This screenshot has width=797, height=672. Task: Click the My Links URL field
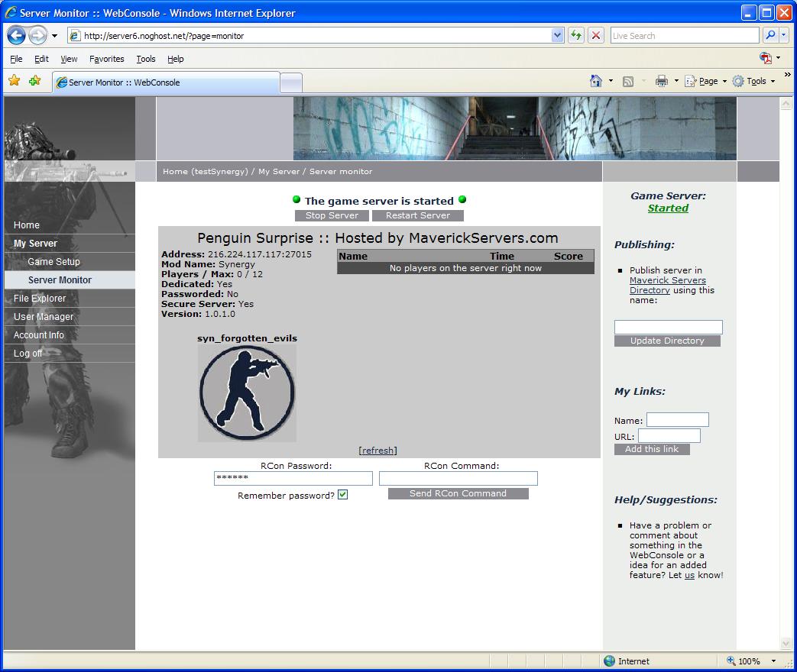669,436
